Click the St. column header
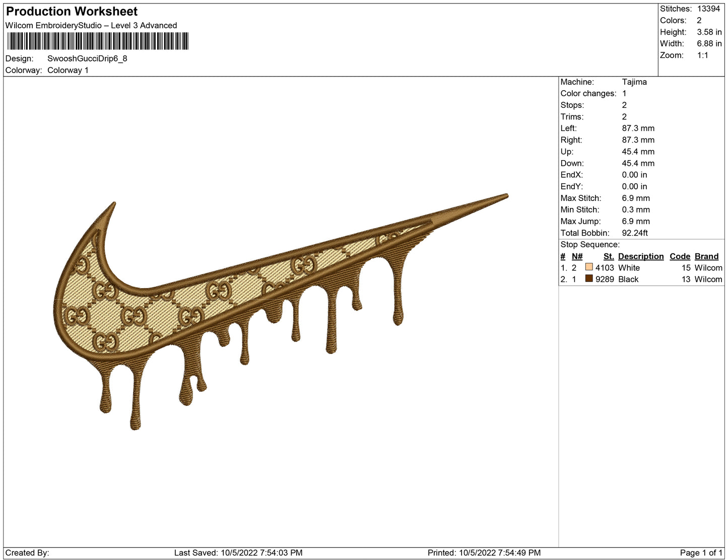 608,256
